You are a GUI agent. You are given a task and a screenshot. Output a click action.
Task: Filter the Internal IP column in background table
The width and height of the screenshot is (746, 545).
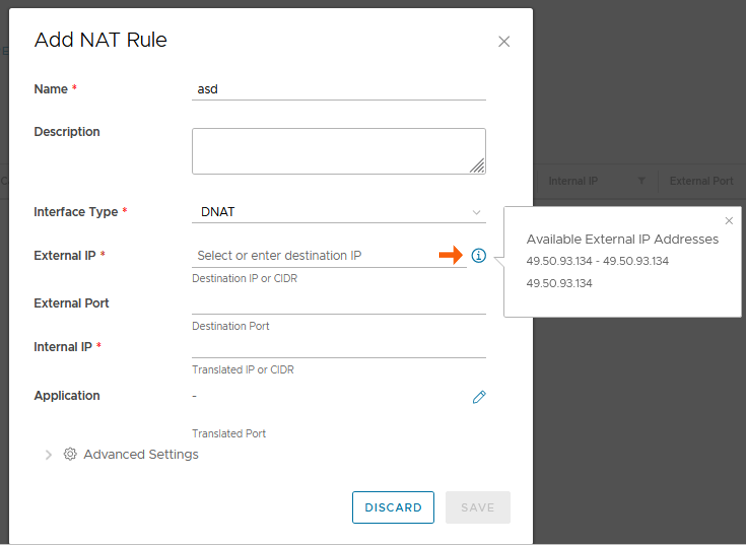point(641,181)
